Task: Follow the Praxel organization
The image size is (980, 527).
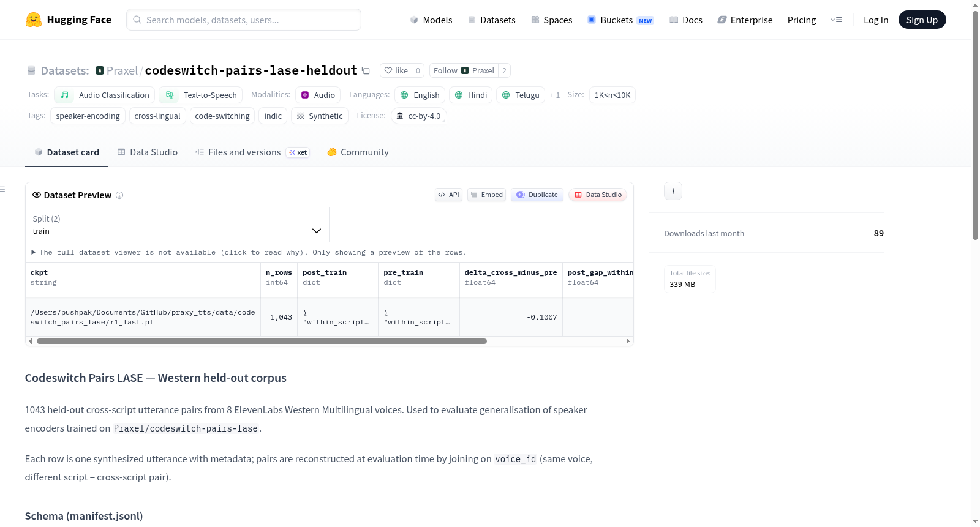Action: [x=464, y=70]
